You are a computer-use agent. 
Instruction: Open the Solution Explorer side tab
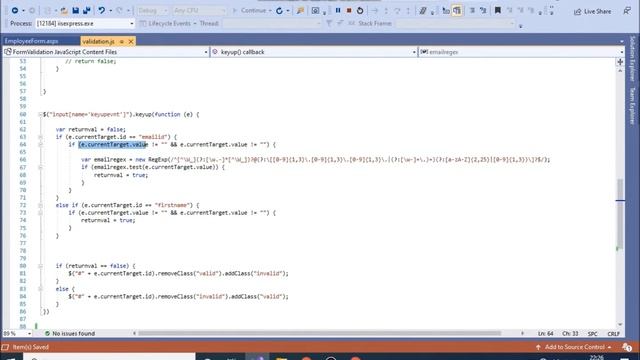[633, 59]
